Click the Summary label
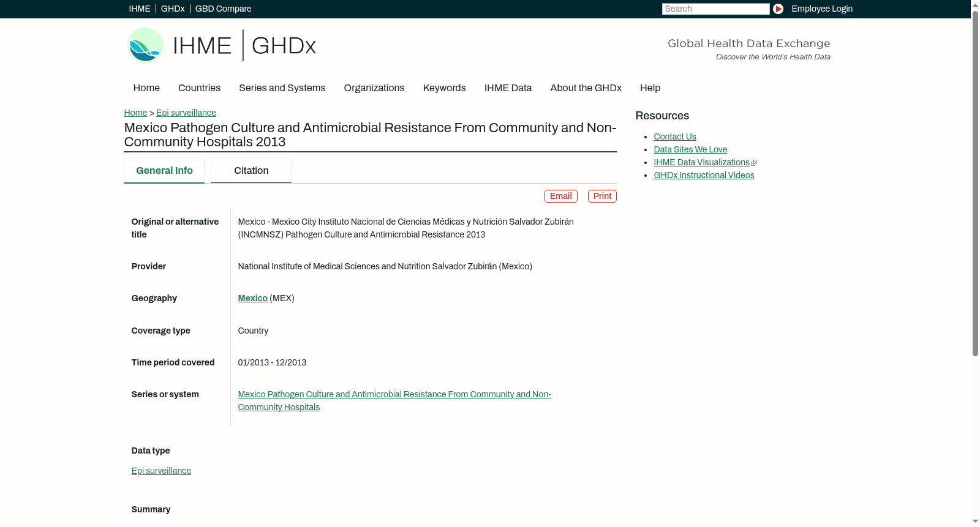This screenshot has width=980, height=527. click(151, 509)
